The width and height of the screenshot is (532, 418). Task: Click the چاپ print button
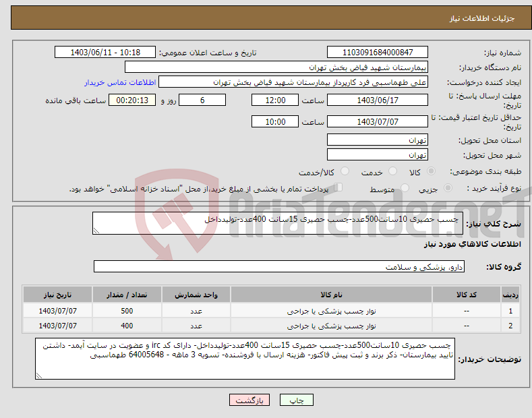pyautogui.click(x=296, y=400)
